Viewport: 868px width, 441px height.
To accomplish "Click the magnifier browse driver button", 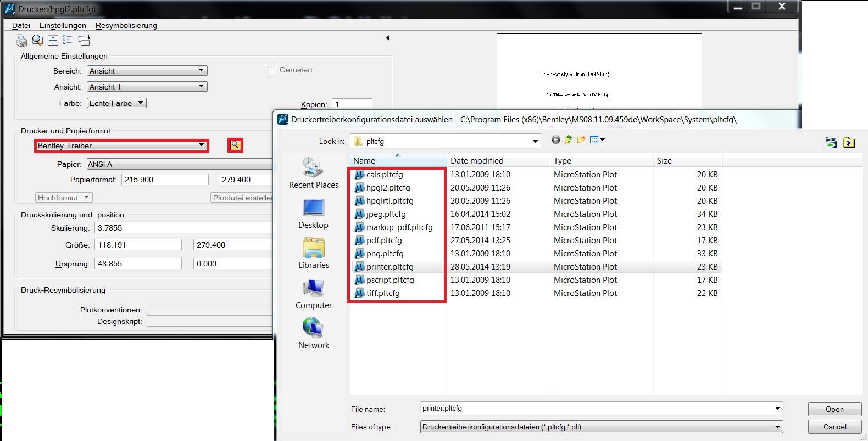I will coord(235,145).
